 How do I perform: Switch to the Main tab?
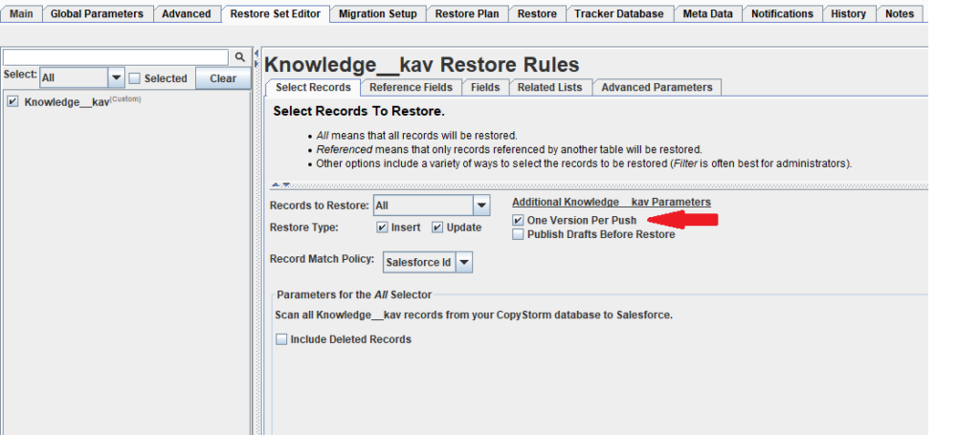pyautogui.click(x=21, y=13)
